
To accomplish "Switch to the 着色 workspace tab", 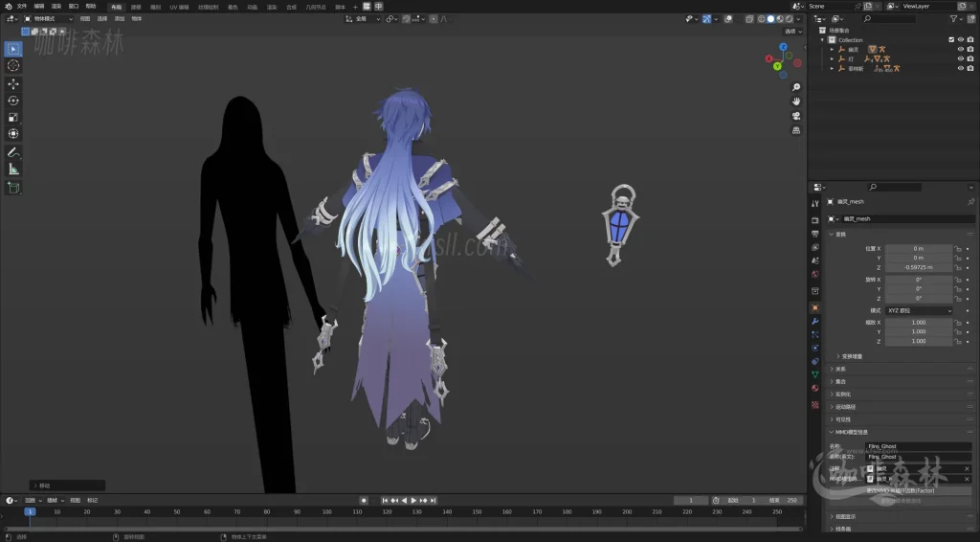I will [x=233, y=7].
